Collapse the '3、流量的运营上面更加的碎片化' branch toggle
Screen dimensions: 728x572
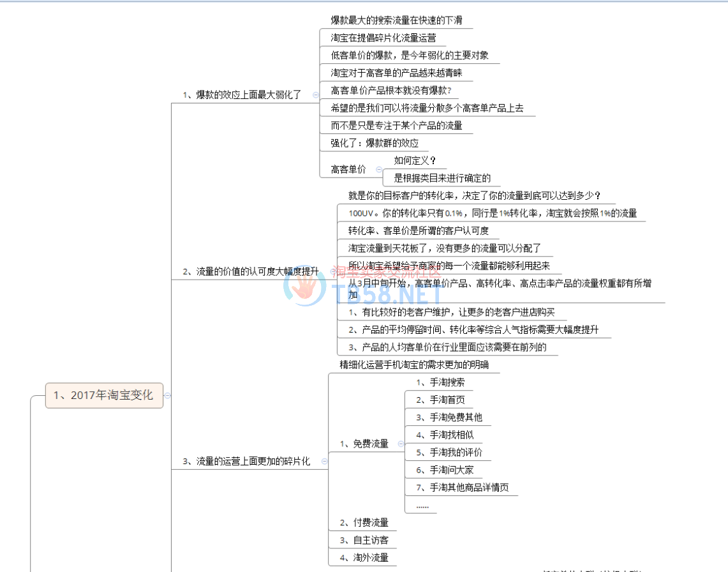[x=324, y=462]
